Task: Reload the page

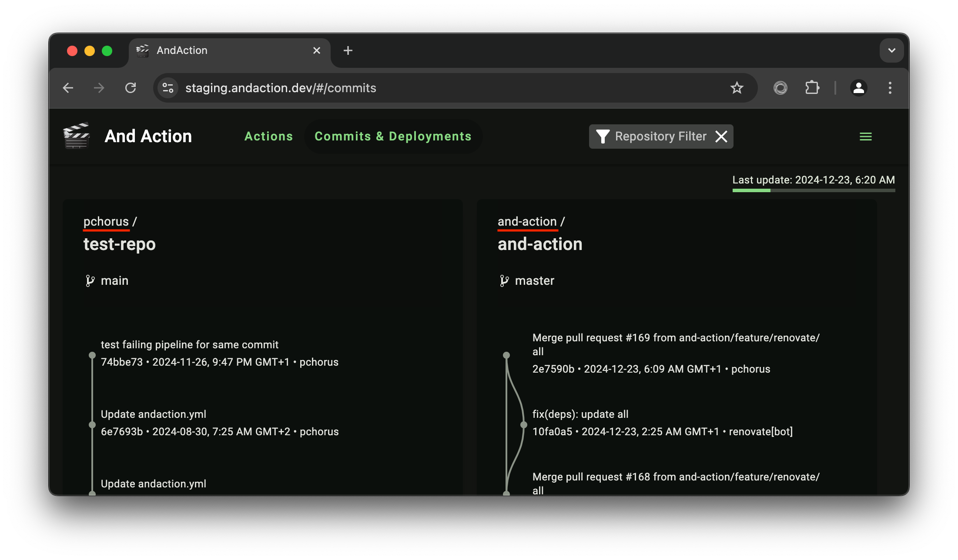Action: click(x=131, y=88)
